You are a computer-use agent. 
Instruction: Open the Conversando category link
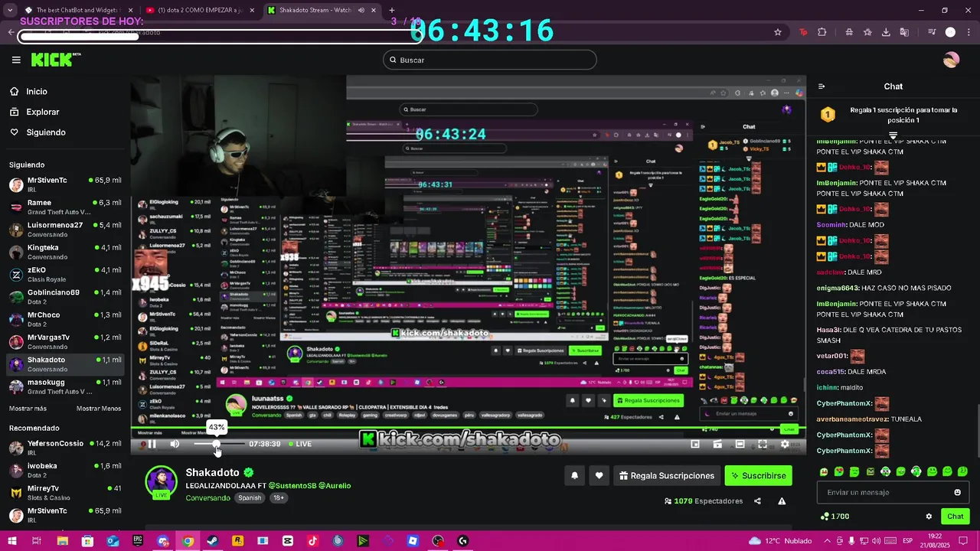coord(207,498)
